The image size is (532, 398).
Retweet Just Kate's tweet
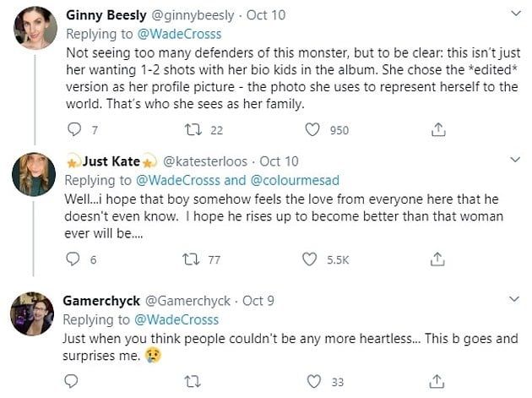tap(191, 259)
